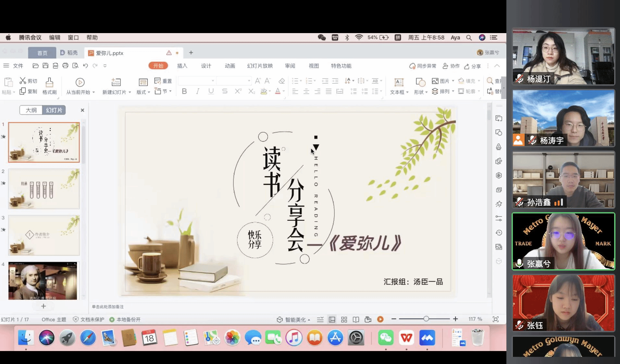Open the Animation (动画) ribbon tab
This screenshot has height=364, width=620.
pyautogui.click(x=230, y=66)
